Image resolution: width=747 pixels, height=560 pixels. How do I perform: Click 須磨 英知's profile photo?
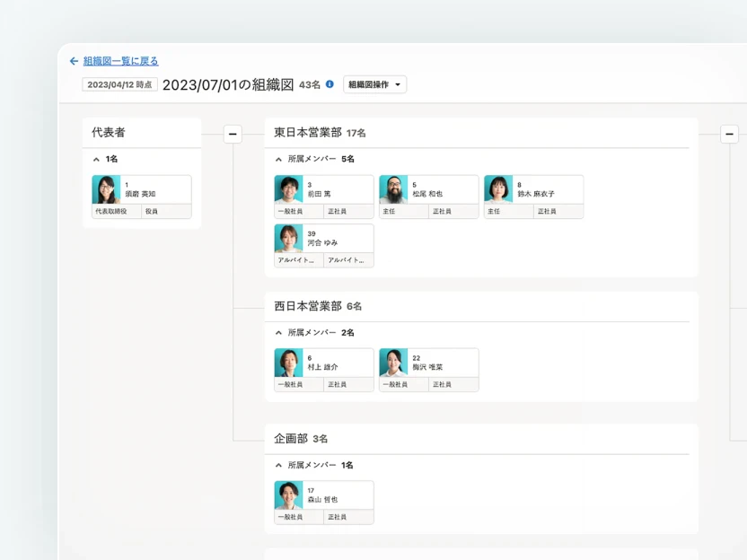[108, 190]
